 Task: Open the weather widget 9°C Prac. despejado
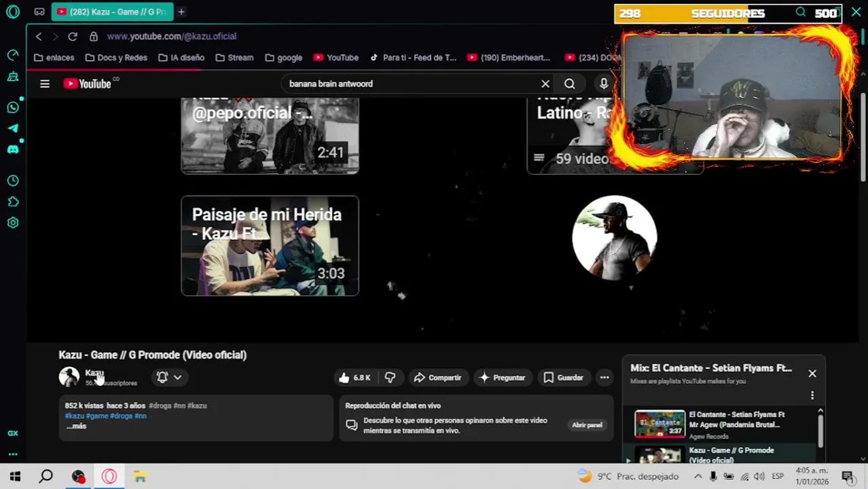(628, 477)
